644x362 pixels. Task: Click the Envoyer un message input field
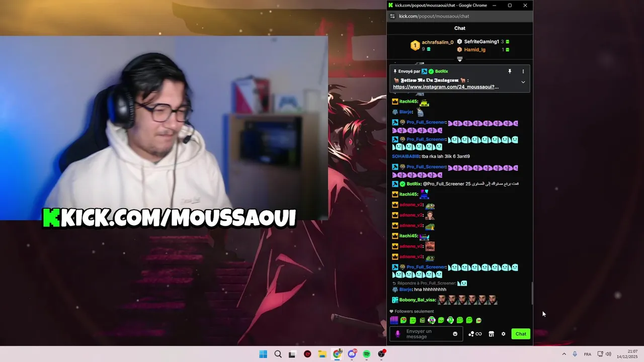point(426,334)
